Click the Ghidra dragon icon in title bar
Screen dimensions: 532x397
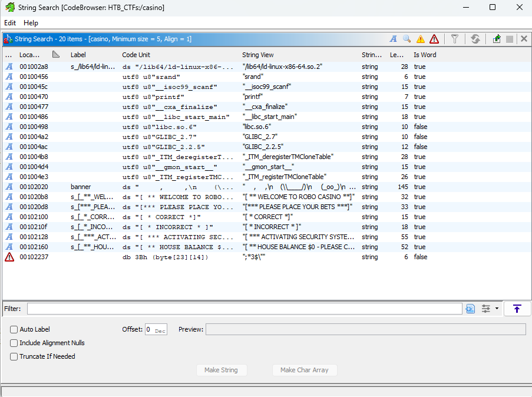coord(10,7)
